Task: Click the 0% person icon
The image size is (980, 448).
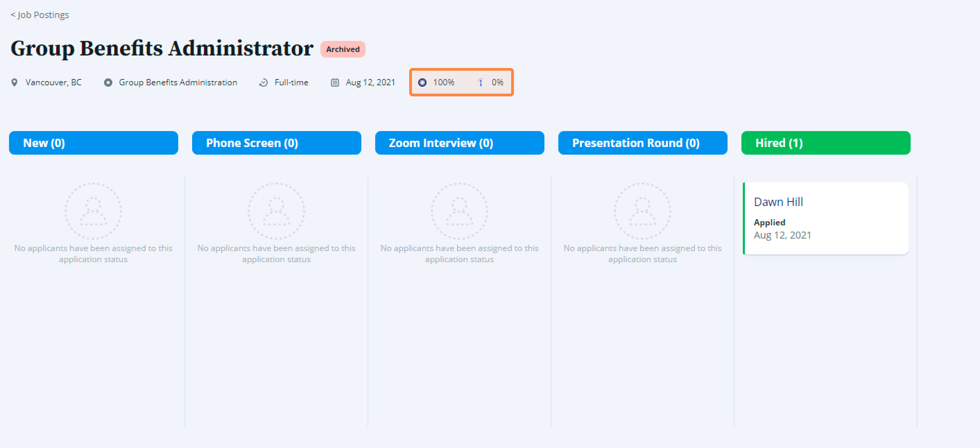Action: click(481, 83)
